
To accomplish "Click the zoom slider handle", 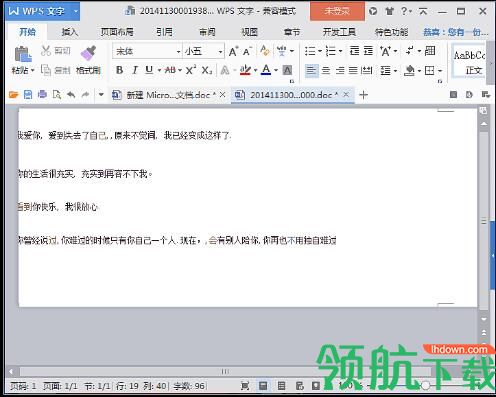I will 425,386.
